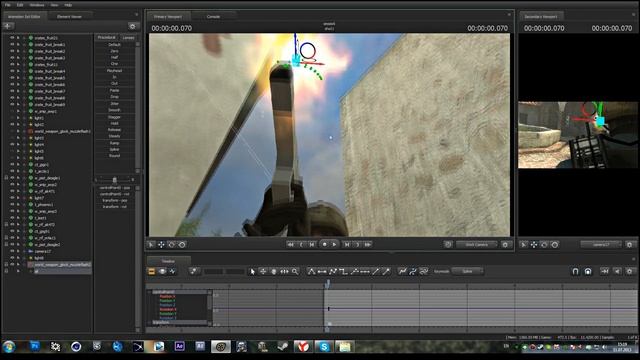Screen dimensions: 640x360
Task: Toggle lock icon on w_pist_deagle1 row
Action: [6, 178]
